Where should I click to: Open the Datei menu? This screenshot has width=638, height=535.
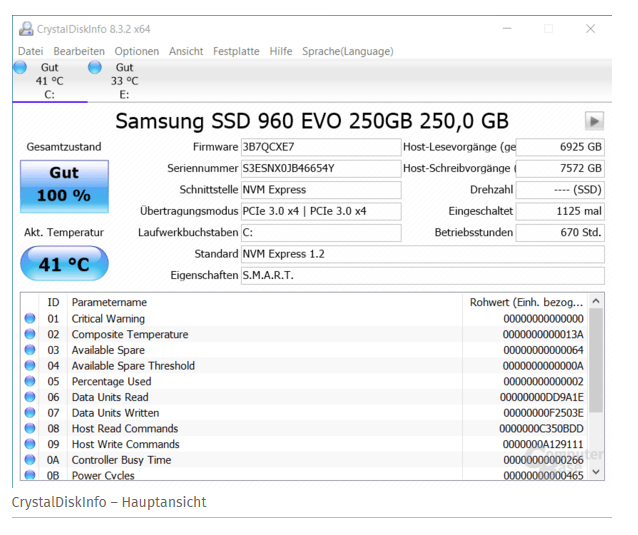coord(31,51)
